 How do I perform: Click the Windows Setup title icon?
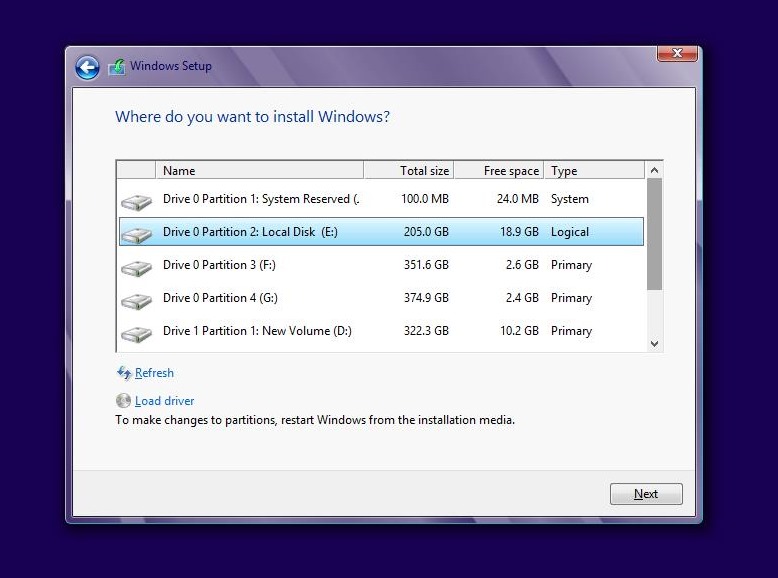click(117, 67)
